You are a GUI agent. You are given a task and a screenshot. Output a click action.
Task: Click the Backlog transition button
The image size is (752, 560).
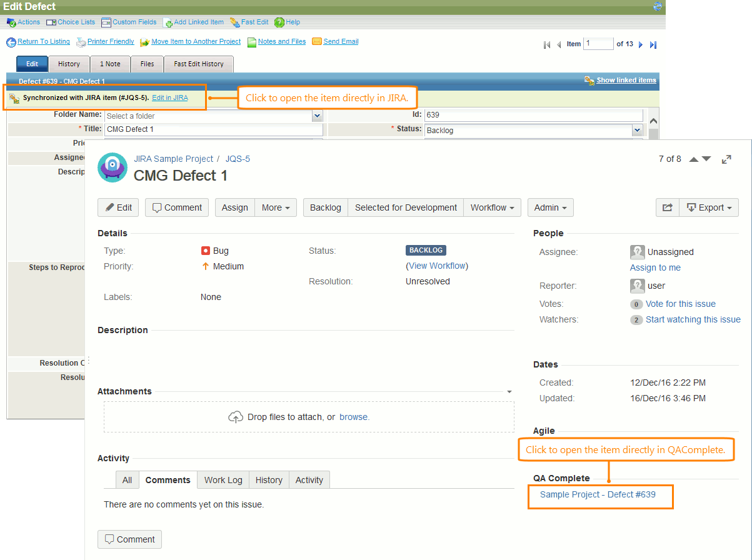pos(326,207)
